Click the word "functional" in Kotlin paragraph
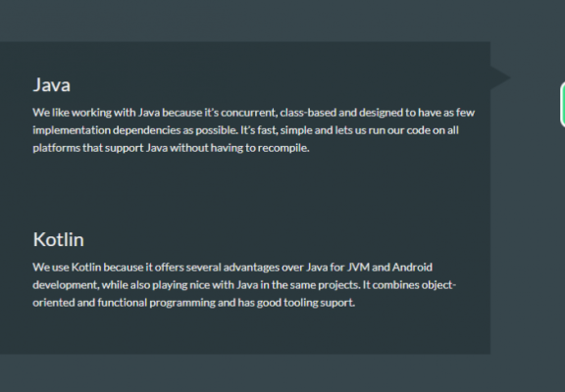565x392 pixels. pyautogui.click(x=123, y=303)
